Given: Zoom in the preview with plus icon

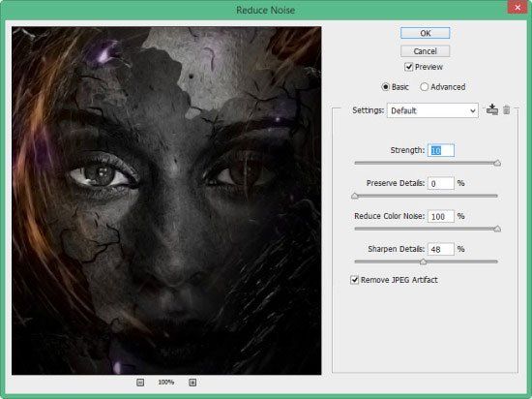Looking at the screenshot, I should click(x=192, y=383).
